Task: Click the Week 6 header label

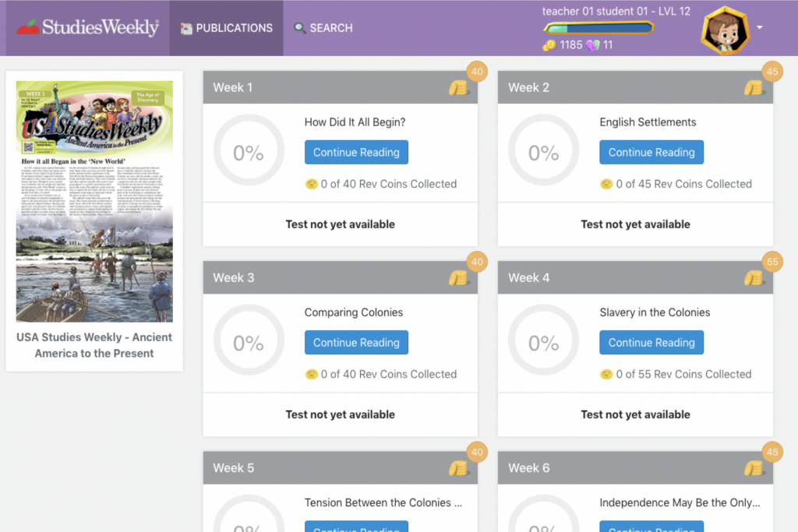Action: (529, 468)
